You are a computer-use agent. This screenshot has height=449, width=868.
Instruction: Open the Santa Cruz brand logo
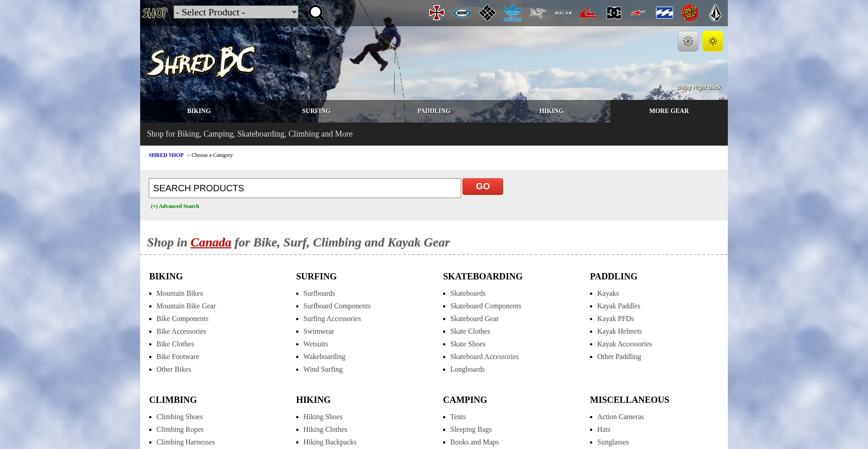(x=689, y=13)
